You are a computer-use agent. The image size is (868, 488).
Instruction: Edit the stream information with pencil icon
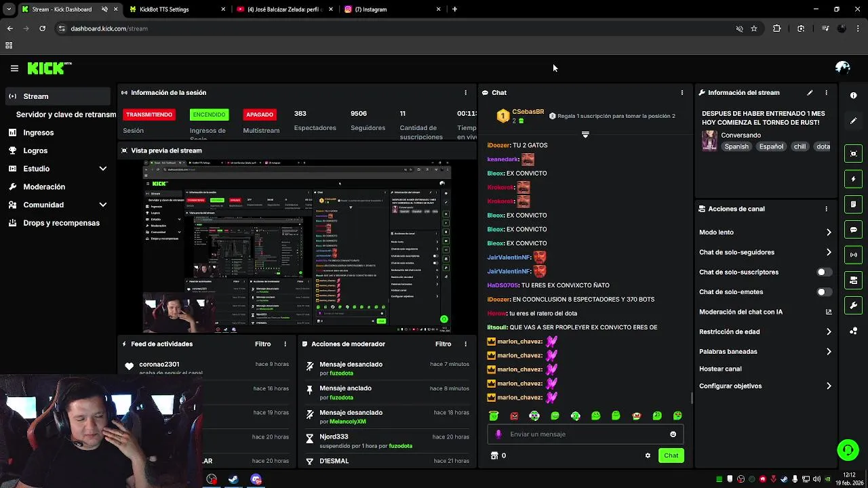810,93
